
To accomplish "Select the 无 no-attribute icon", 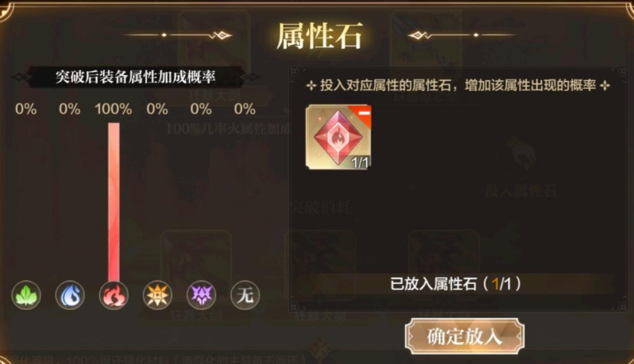I will tap(244, 296).
